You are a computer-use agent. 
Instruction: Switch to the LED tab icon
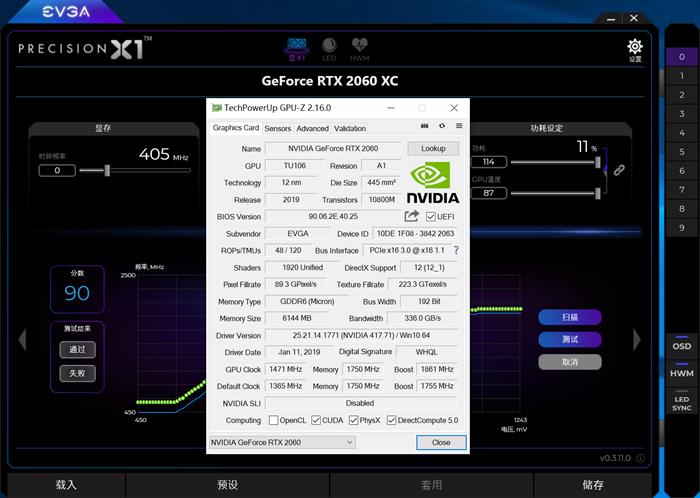click(x=329, y=49)
